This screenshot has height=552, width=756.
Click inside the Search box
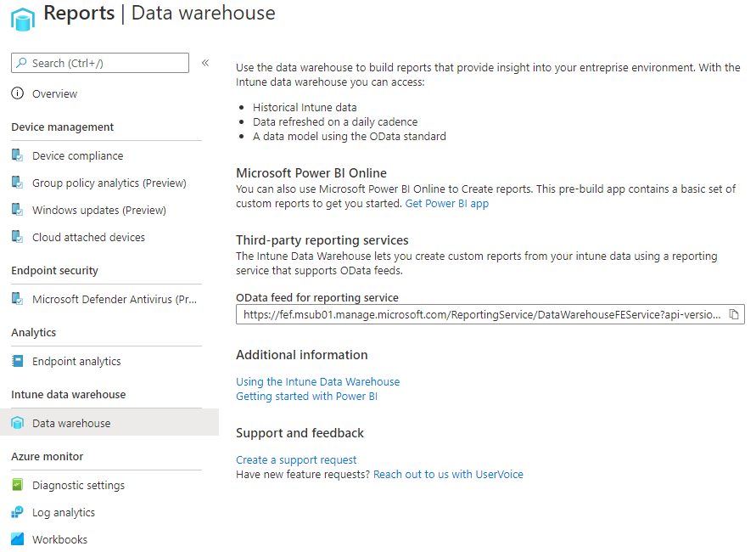coord(99,63)
